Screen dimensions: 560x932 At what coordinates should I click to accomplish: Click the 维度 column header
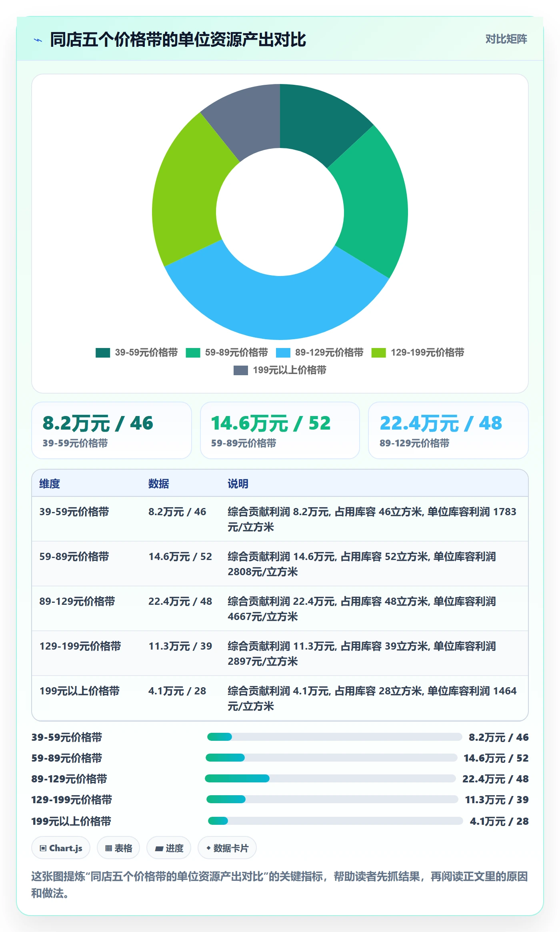click(50, 484)
